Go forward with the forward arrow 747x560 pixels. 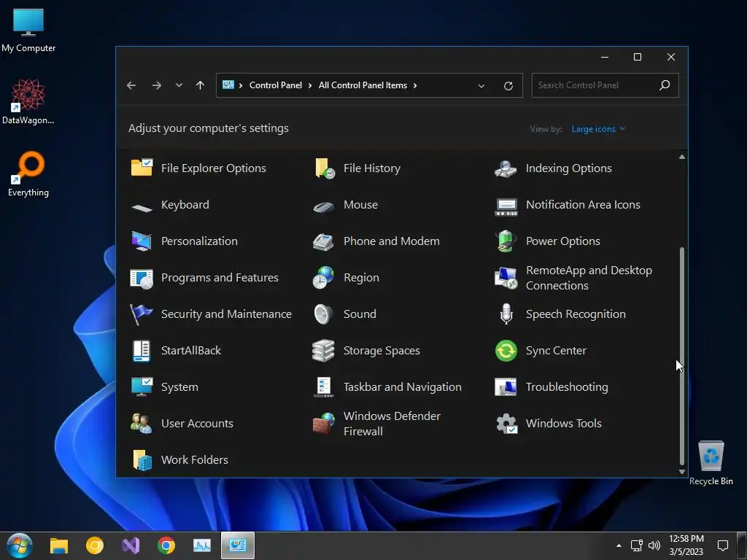pyautogui.click(x=156, y=85)
